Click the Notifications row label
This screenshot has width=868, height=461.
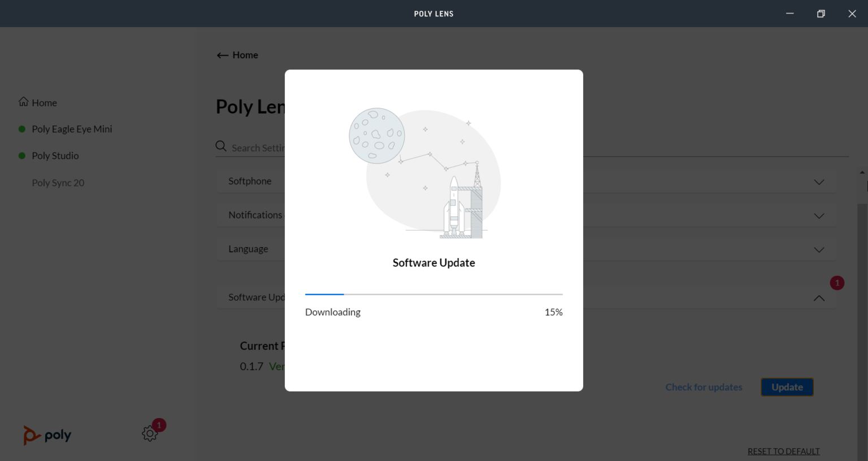click(x=255, y=215)
